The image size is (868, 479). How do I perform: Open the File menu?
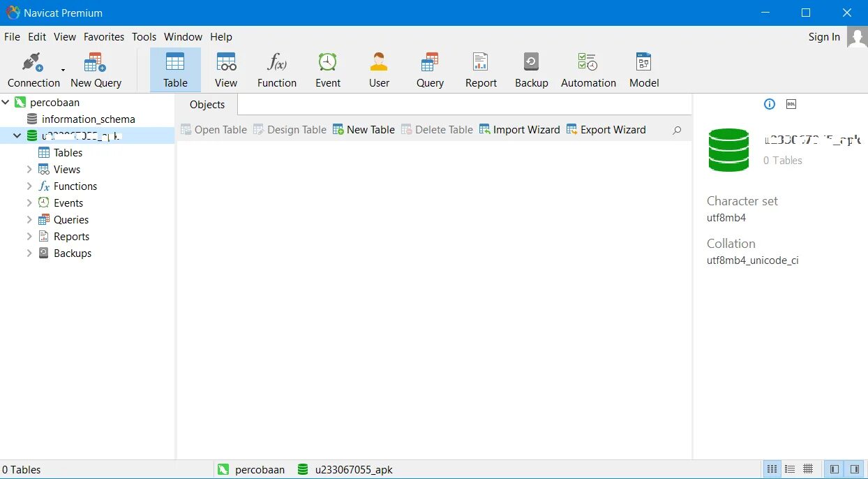coord(13,37)
